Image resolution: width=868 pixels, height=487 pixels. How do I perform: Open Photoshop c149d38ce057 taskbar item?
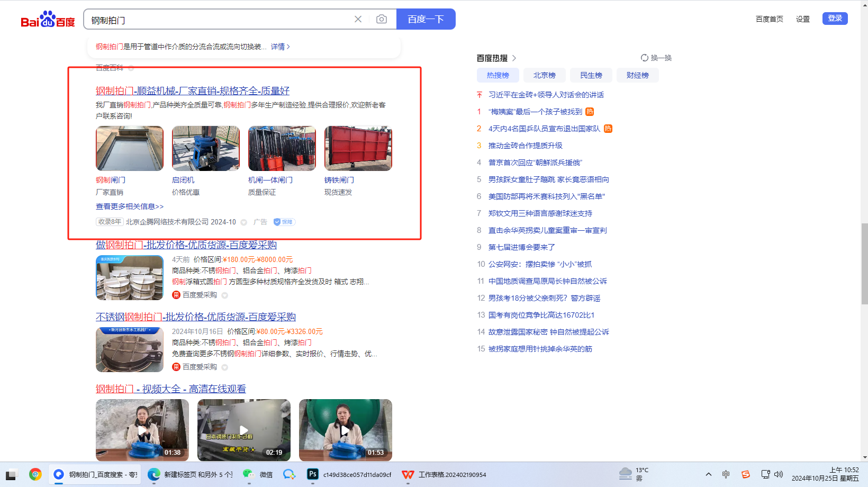(349, 474)
